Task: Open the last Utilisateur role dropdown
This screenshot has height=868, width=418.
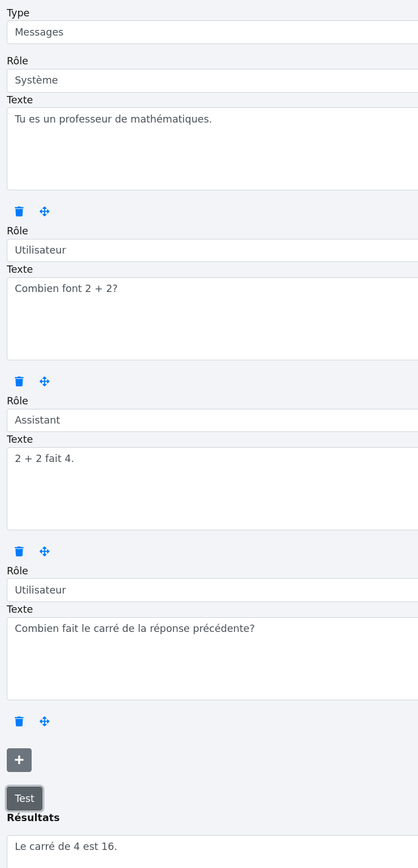Action: tap(212, 590)
